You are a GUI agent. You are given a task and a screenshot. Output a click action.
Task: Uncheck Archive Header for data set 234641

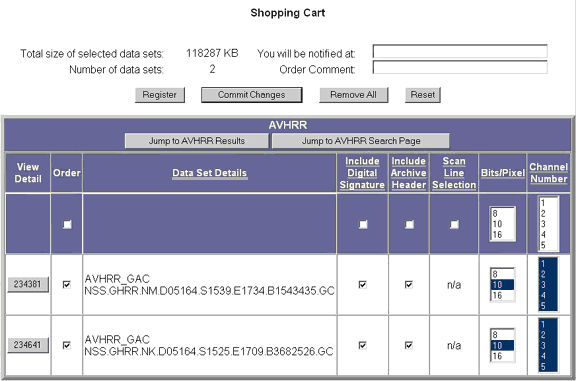408,345
